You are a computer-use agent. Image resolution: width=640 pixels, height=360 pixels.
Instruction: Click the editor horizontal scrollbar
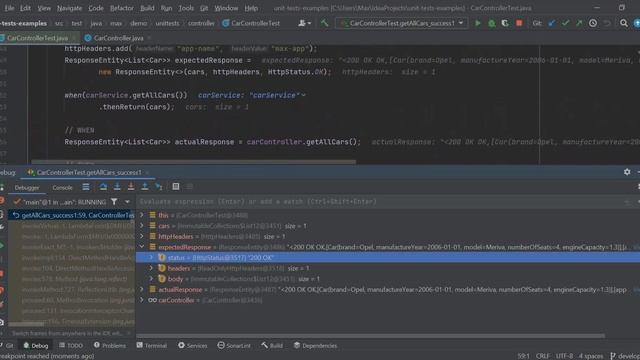coord(193,162)
